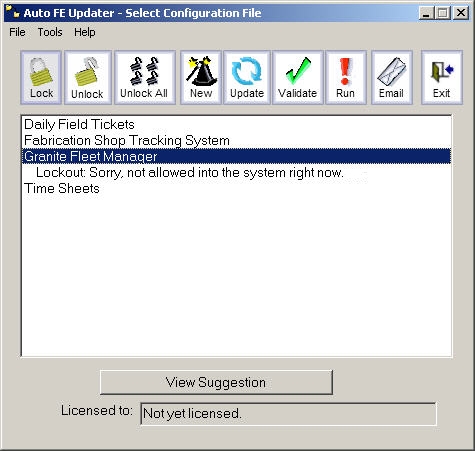This screenshot has width=475, height=451.
Task: Open the Help menu
Action: pos(85,32)
